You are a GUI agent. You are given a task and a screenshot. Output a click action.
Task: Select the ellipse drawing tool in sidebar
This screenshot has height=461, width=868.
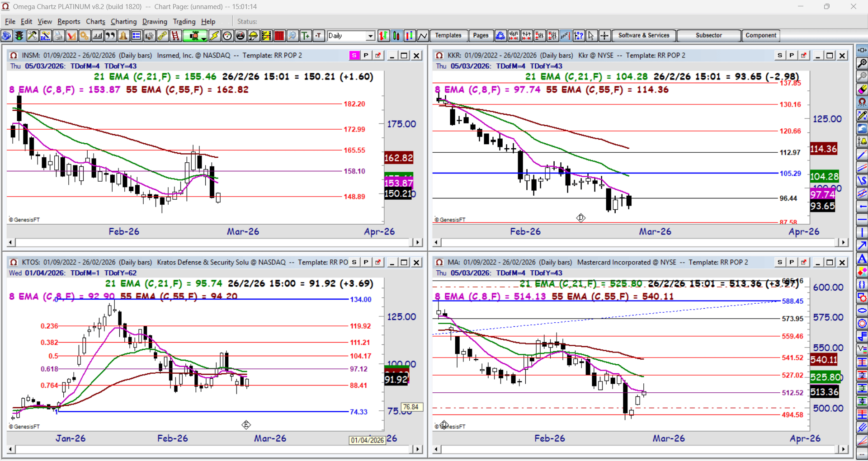(862, 310)
